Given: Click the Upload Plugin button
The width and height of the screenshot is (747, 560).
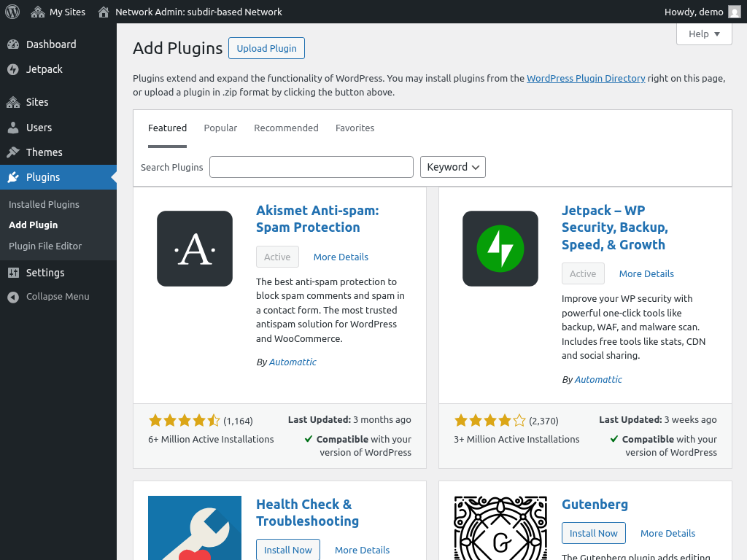Looking at the screenshot, I should pos(266,48).
